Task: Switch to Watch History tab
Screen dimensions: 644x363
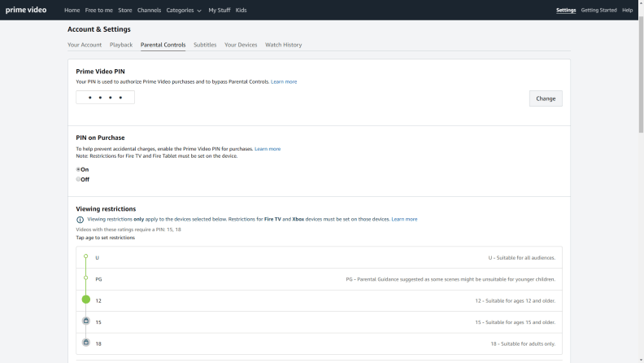Action: (284, 45)
